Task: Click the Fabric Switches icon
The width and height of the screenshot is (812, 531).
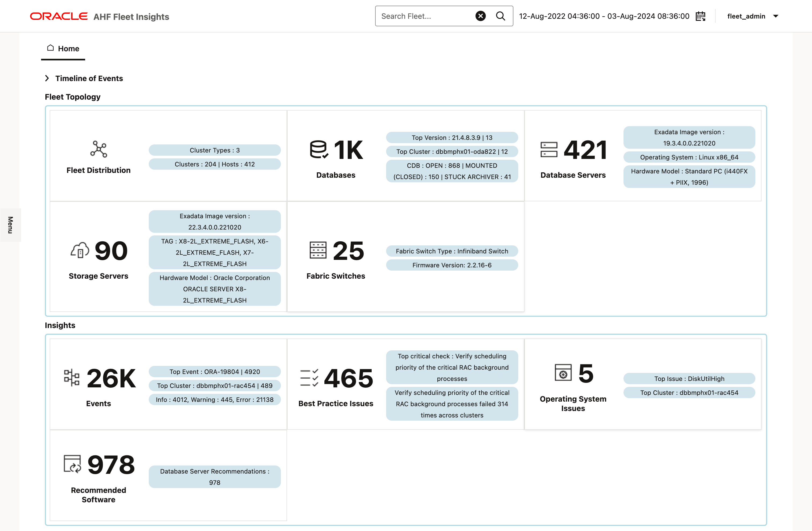Action: [x=318, y=250]
